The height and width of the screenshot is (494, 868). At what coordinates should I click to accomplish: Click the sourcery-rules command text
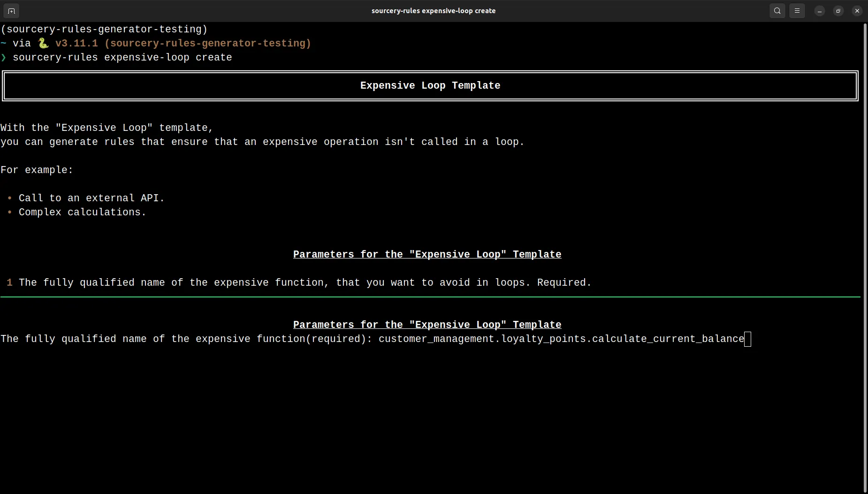[x=122, y=57]
